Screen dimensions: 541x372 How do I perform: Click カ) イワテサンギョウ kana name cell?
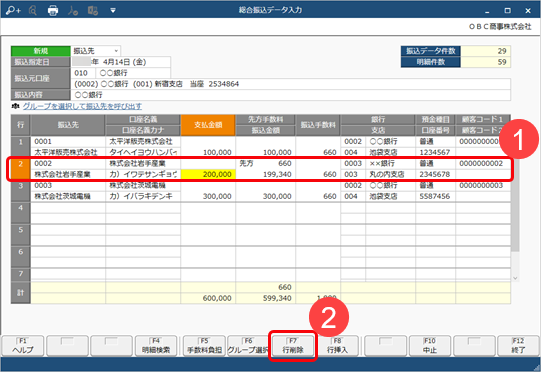[x=143, y=174]
